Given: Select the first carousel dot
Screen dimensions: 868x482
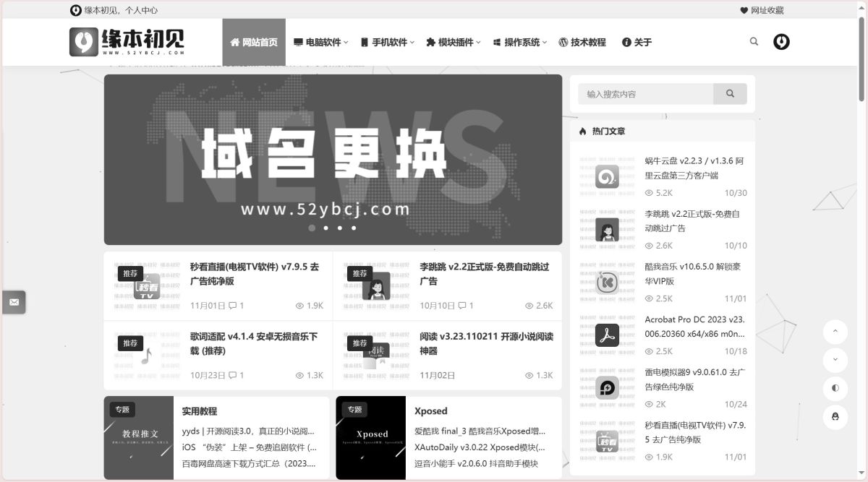Looking at the screenshot, I should 312,228.
